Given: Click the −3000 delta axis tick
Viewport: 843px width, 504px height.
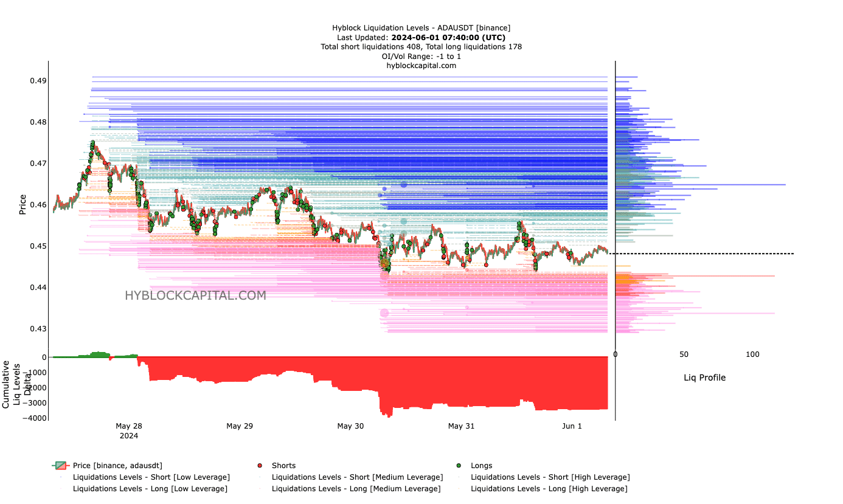Looking at the screenshot, I should click(35, 402).
